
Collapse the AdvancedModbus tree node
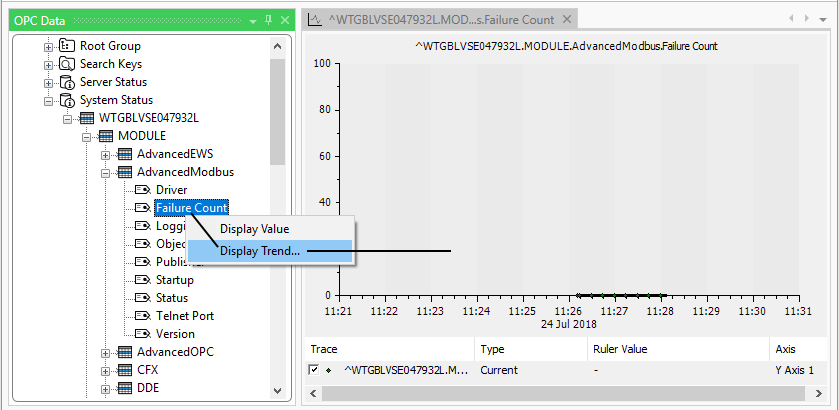[105, 172]
